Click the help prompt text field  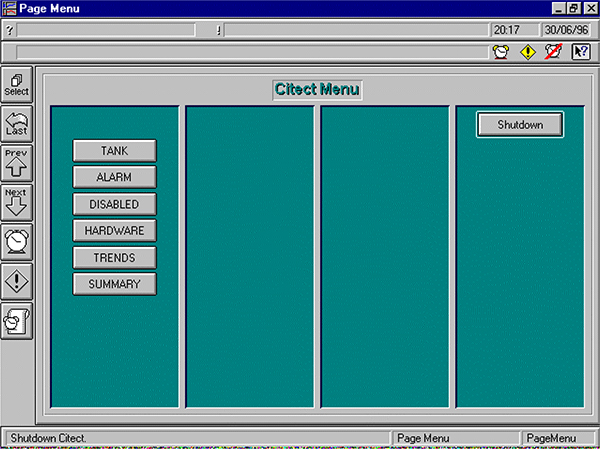(106, 30)
